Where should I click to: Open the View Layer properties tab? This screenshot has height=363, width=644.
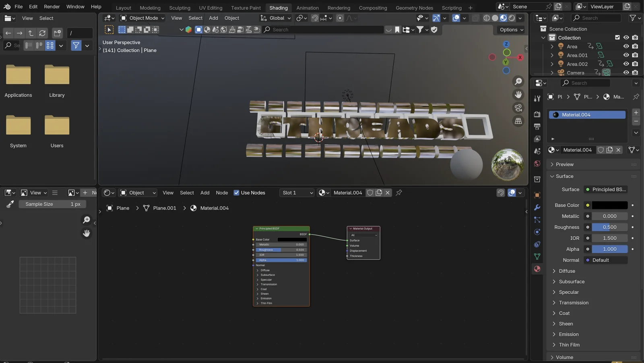(537, 139)
